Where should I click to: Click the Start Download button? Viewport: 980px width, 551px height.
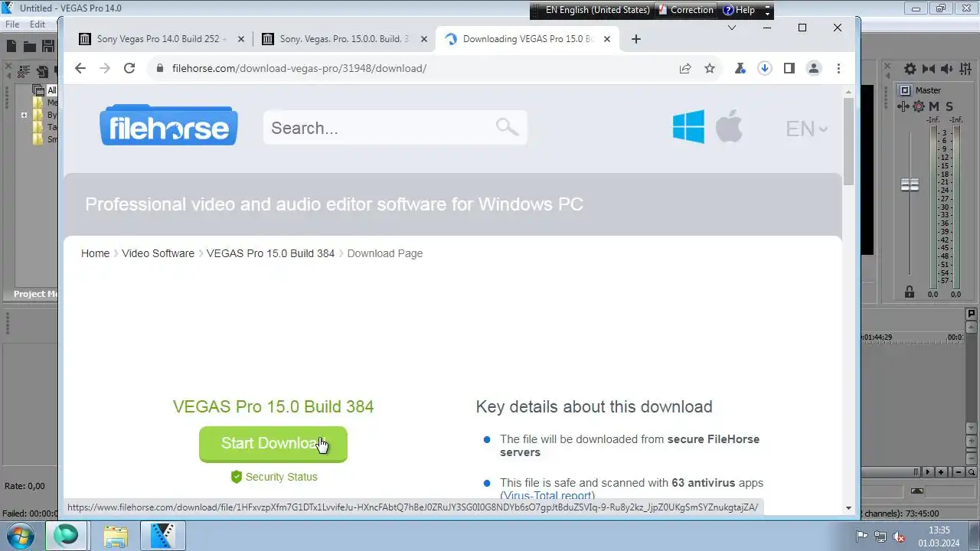tap(273, 444)
